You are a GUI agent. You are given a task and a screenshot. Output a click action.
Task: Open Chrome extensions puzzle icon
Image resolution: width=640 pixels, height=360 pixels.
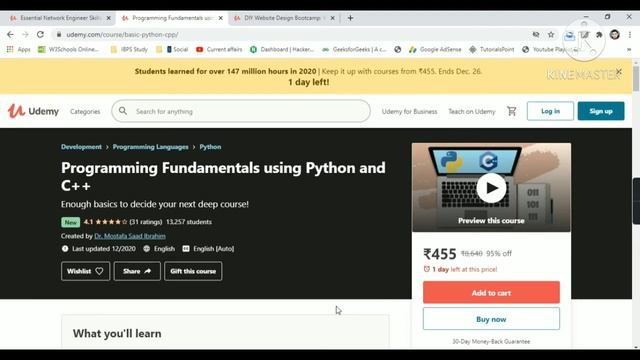[x=599, y=35]
